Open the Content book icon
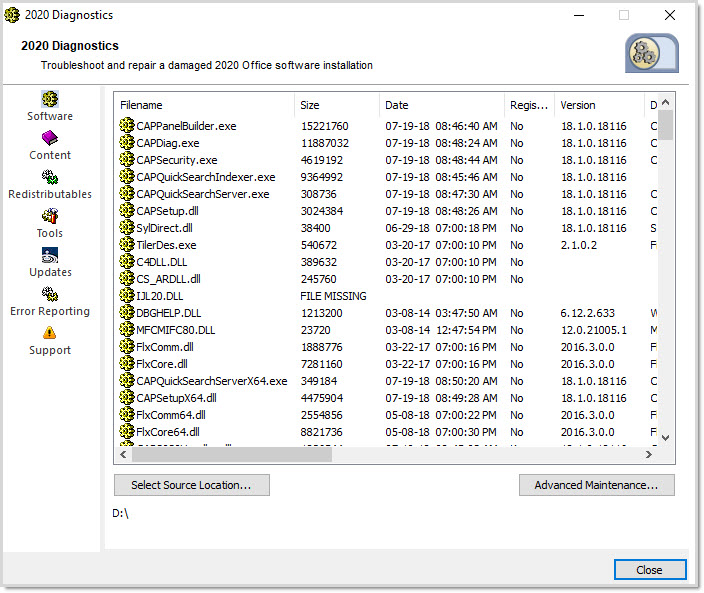The image size is (704, 593). (50, 138)
